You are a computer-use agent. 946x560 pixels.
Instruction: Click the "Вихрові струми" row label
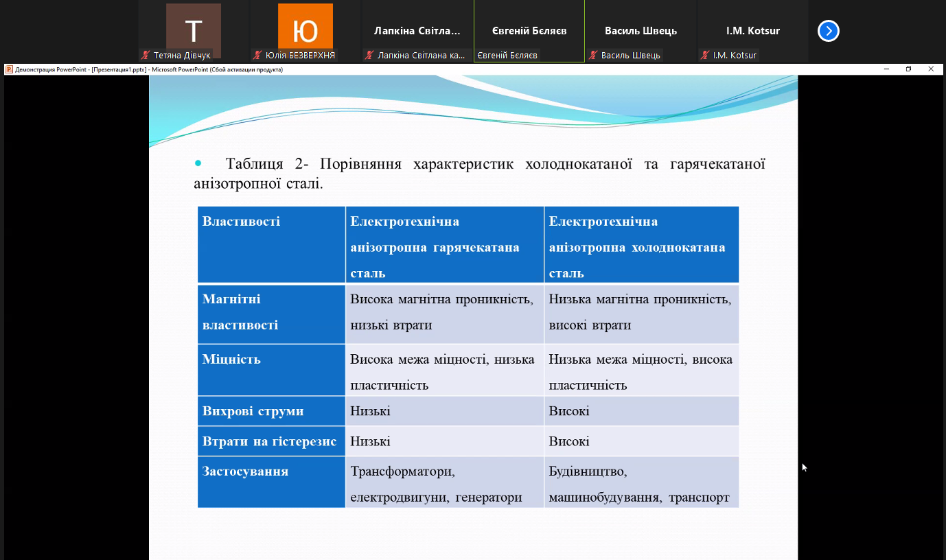tap(253, 411)
